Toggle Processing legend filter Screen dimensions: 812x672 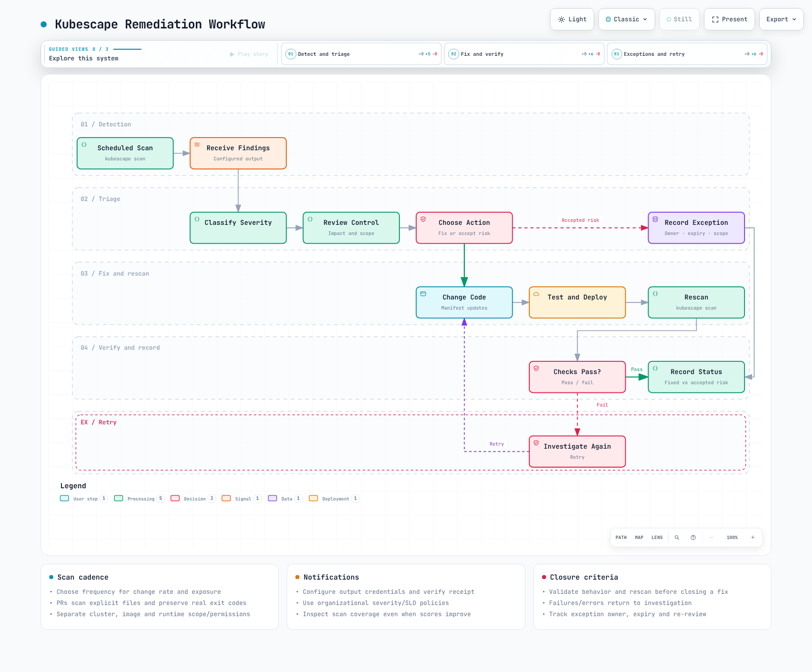(139, 498)
